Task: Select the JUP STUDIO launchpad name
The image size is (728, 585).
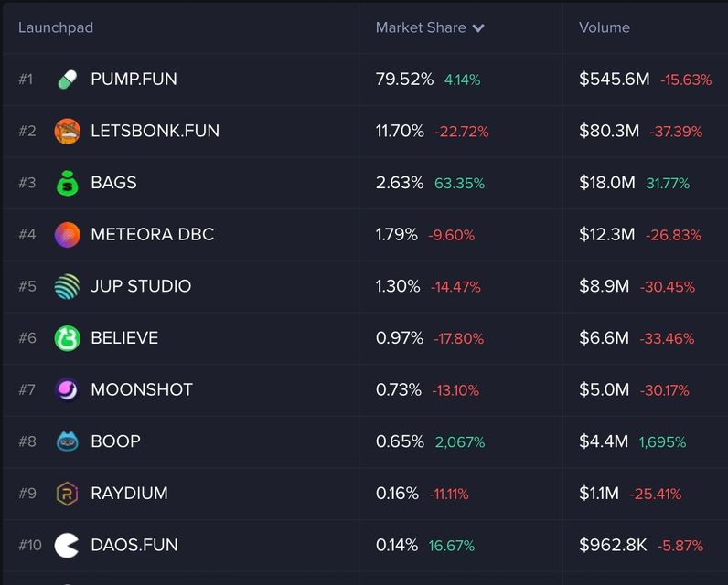Action: (x=141, y=286)
